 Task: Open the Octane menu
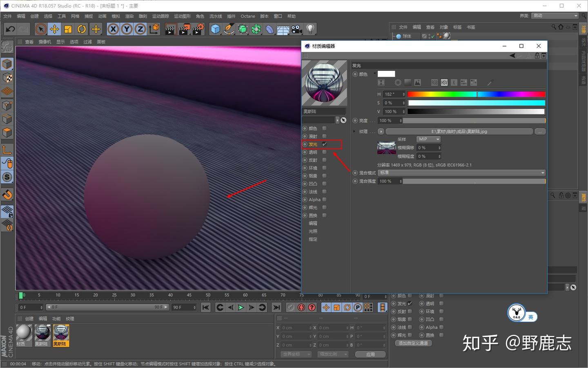pyautogui.click(x=247, y=16)
